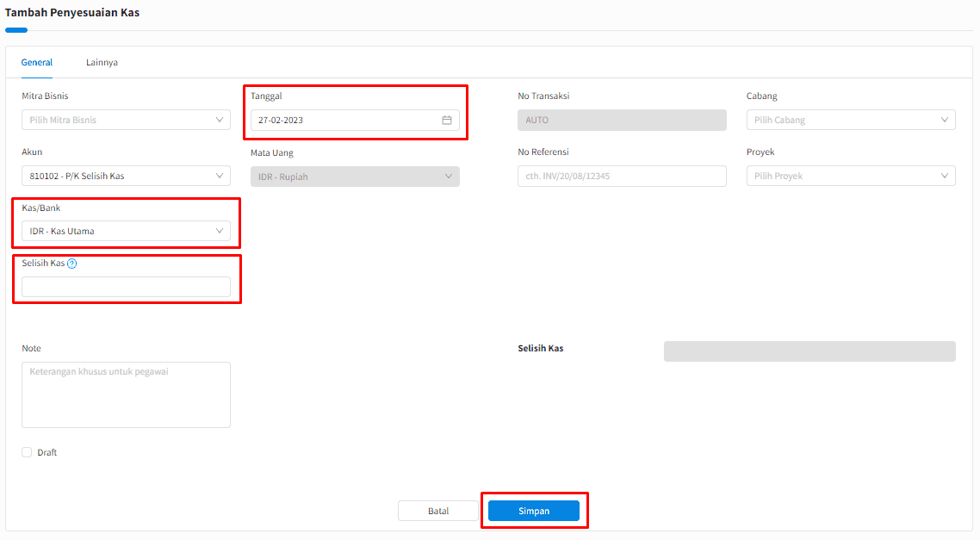980x540 pixels.
Task: Focus the Selisih Kas input field
Action: click(126, 287)
